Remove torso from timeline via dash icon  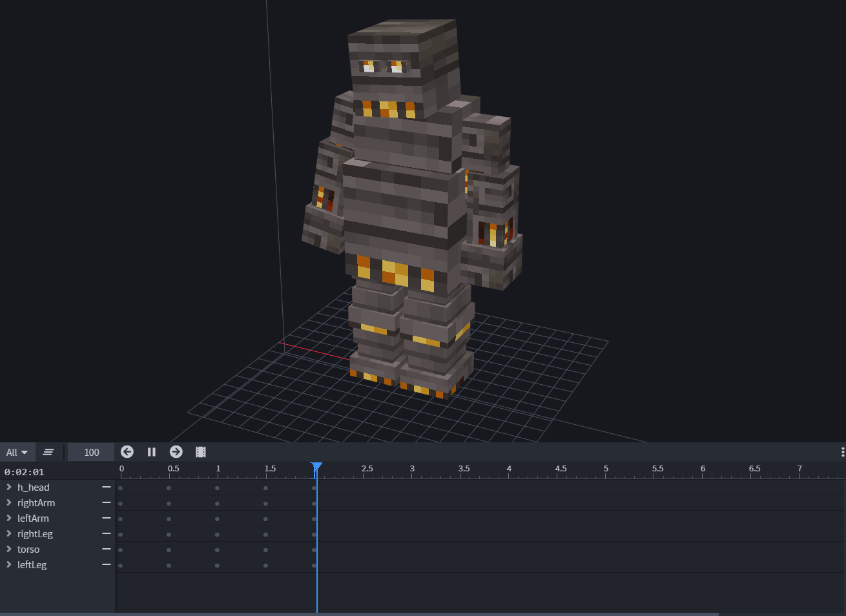coord(107,549)
